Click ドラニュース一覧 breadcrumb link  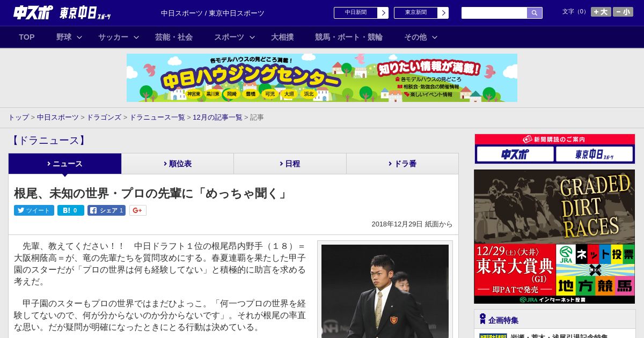[x=157, y=117]
